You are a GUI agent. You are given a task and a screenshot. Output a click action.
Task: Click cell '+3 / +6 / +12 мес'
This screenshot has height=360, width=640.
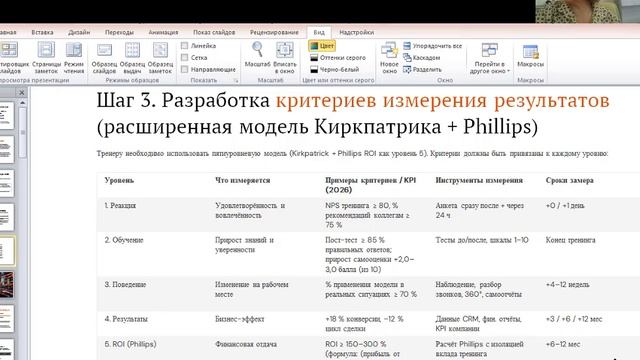[574, 319]
